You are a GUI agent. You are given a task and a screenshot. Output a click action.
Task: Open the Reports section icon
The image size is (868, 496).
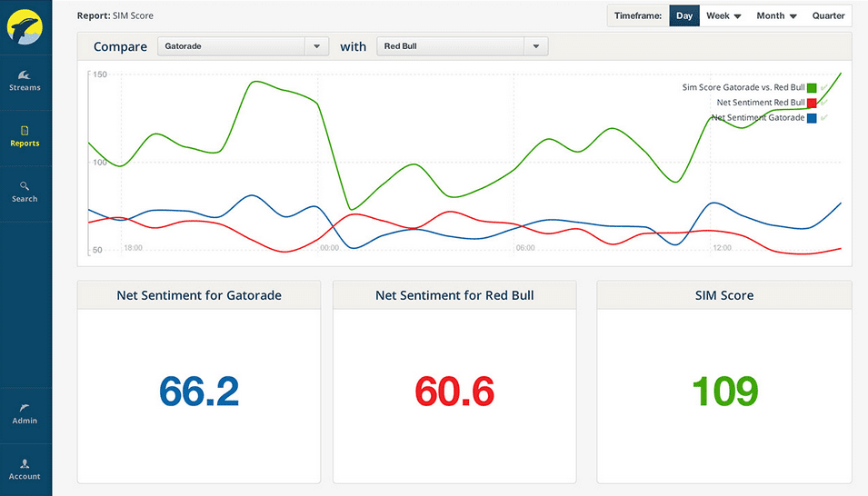click(25, 131)
